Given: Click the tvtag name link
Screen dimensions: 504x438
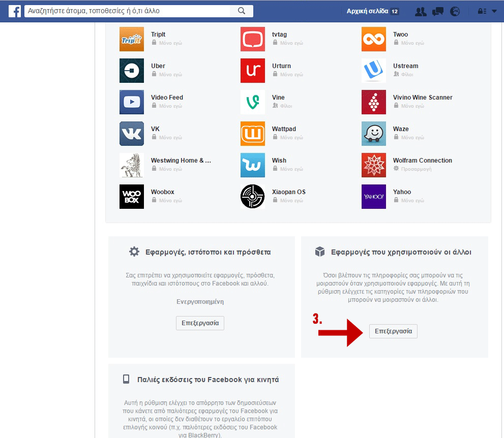Looking at the screenshot, I should pyautogui.click(x=279, y=35).
